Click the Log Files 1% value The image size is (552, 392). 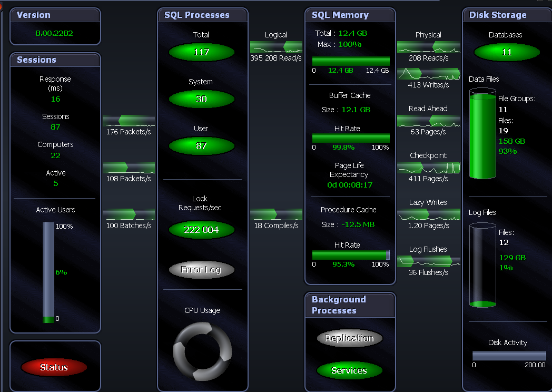pos(506,268)
